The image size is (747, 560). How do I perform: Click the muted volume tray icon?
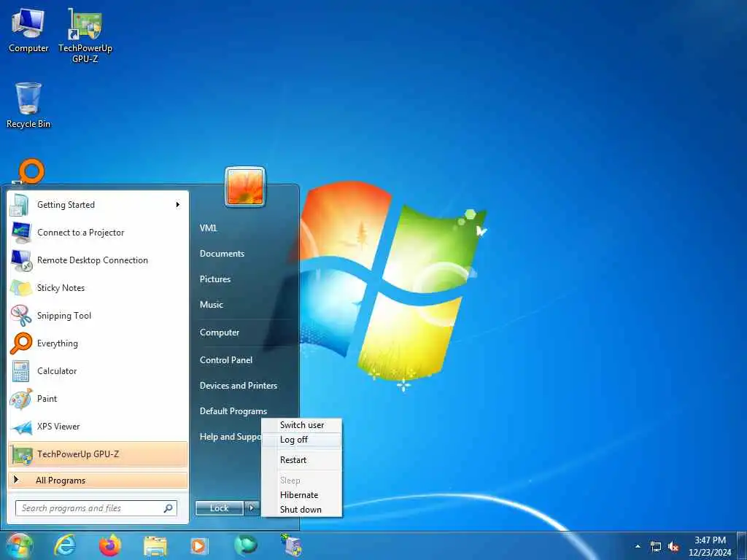point(673,547)
